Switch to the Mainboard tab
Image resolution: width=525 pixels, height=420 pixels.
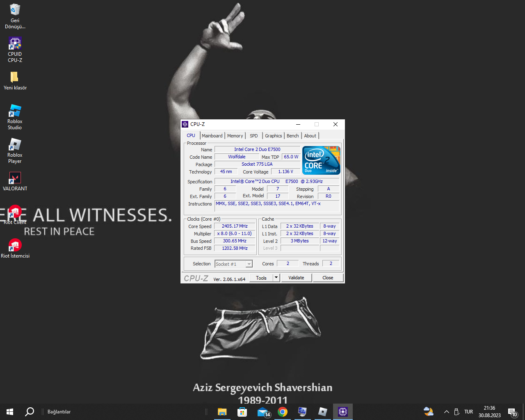click(212, 136)
